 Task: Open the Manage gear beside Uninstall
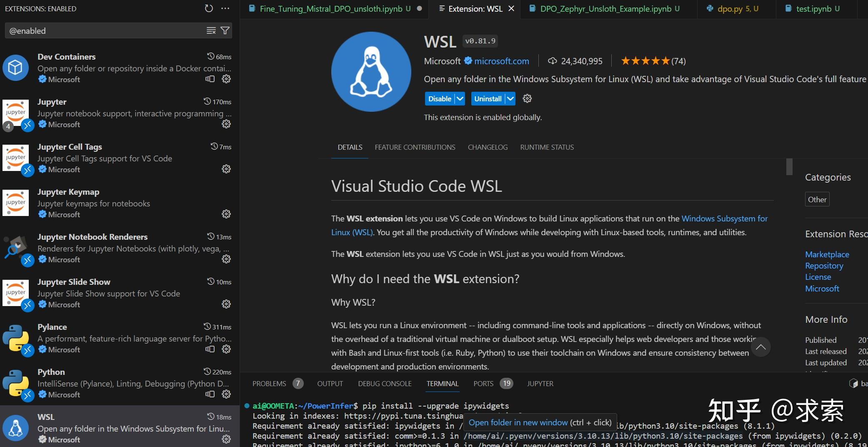pos(527,98)
